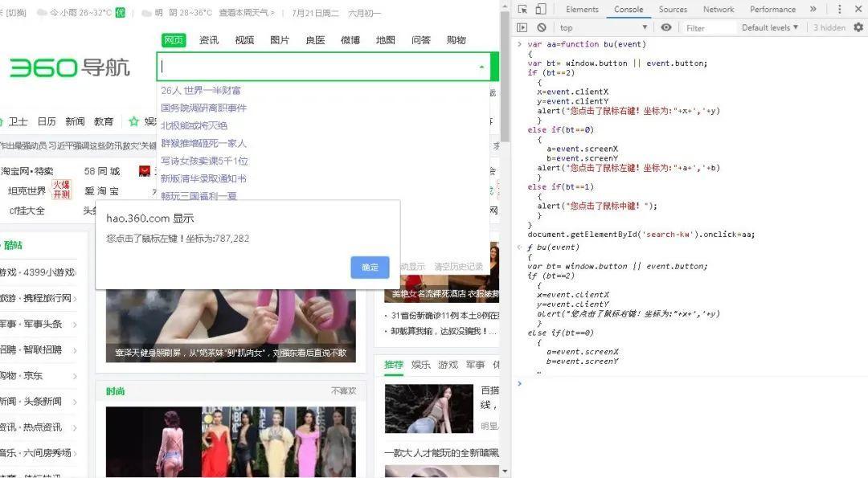The height and width of the screenshot is (478, 868).
Task: Open the top context dropdown
Action: click(603, 27)
